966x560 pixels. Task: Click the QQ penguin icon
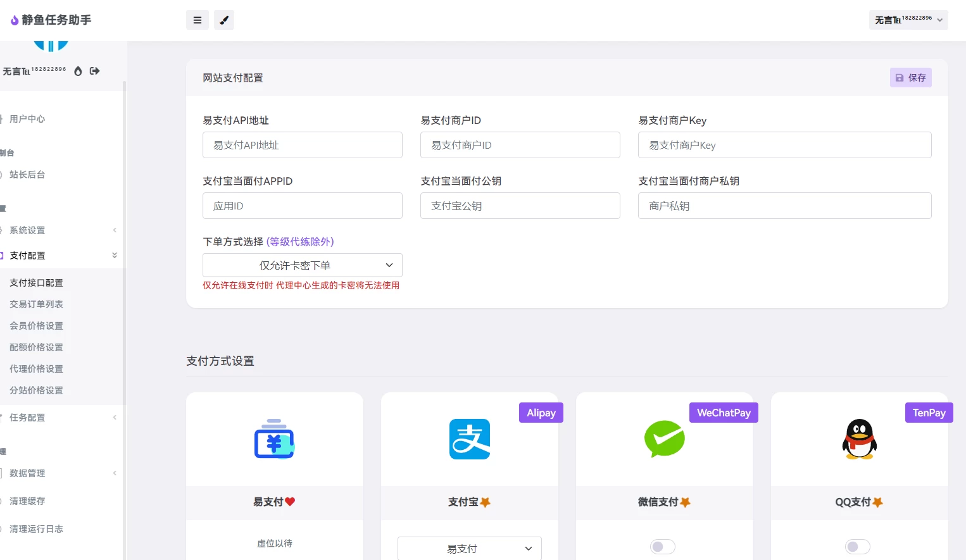(859, 439)
